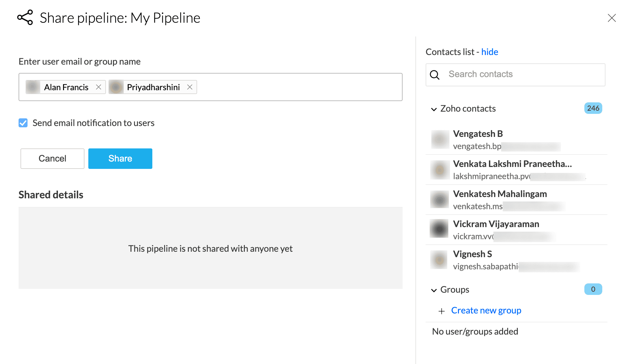Uncheck Send email notification to users
633x364 pixels.
(23, 123)
